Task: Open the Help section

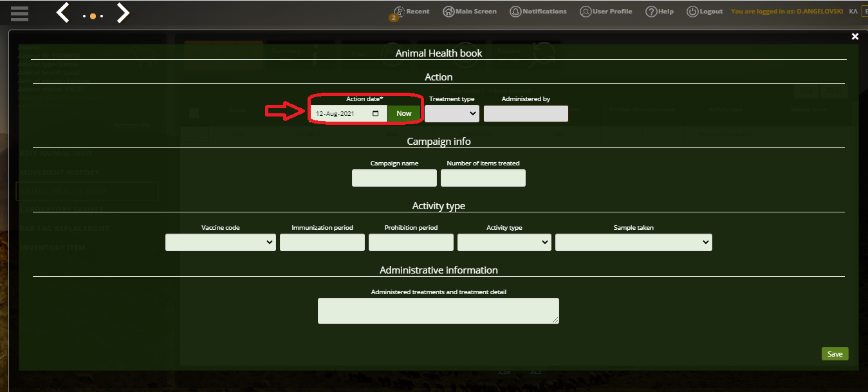Action: click(660, 12)
